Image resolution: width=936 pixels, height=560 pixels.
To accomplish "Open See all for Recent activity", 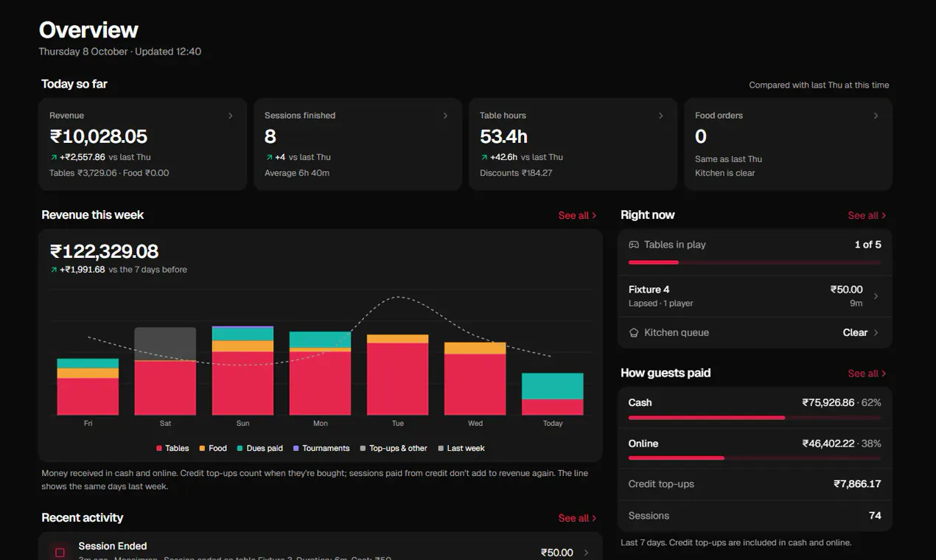I will tap(577, 518).
